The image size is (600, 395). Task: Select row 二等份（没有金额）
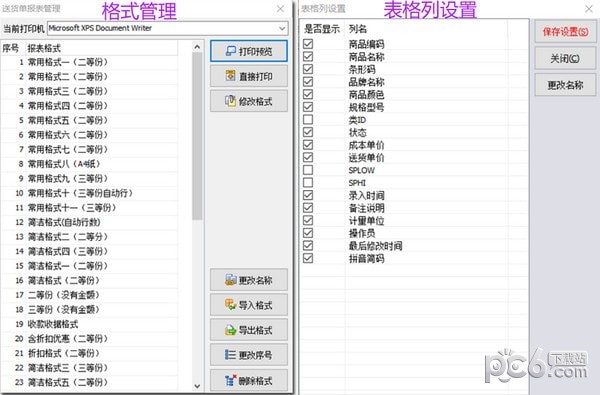(x=89, y=295)
